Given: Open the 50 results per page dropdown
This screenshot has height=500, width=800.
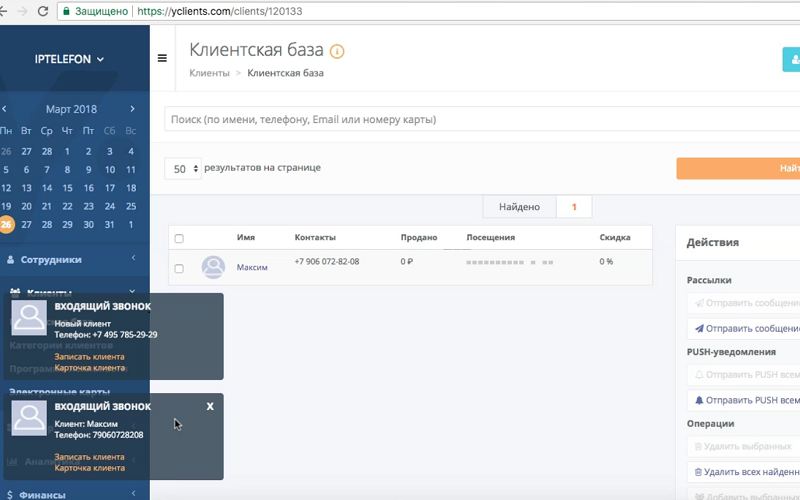Looking at the screenshot, I should point(183,169).
